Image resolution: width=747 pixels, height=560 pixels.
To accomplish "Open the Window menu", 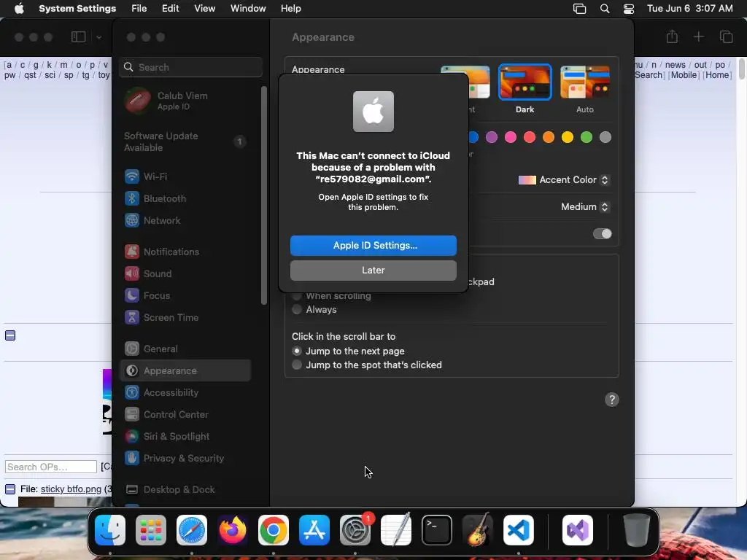I will [248, 9].
